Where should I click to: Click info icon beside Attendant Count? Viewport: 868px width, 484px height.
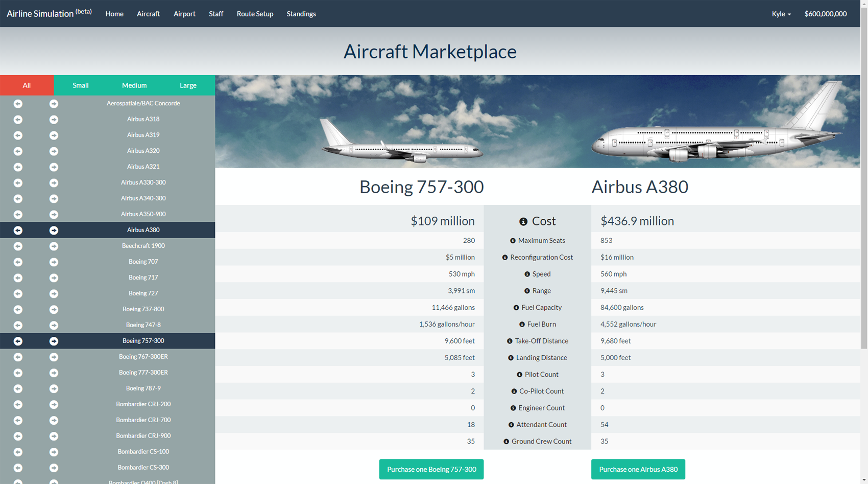(511, 425)
